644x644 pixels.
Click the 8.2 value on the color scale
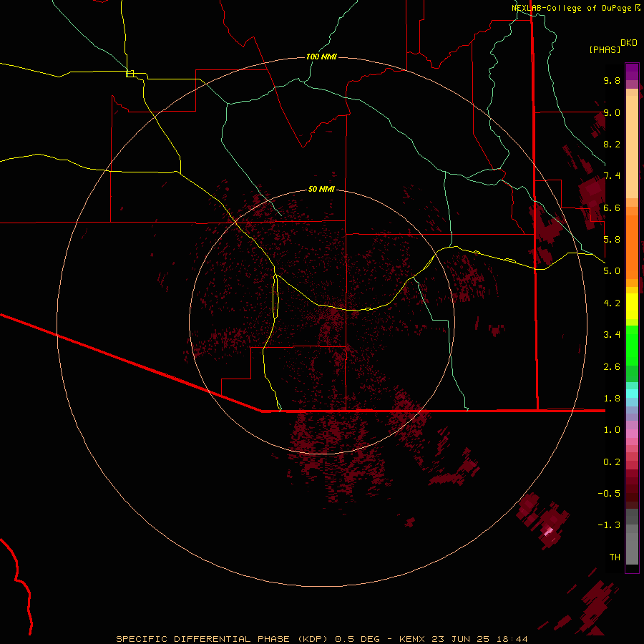tap(612, 144)
